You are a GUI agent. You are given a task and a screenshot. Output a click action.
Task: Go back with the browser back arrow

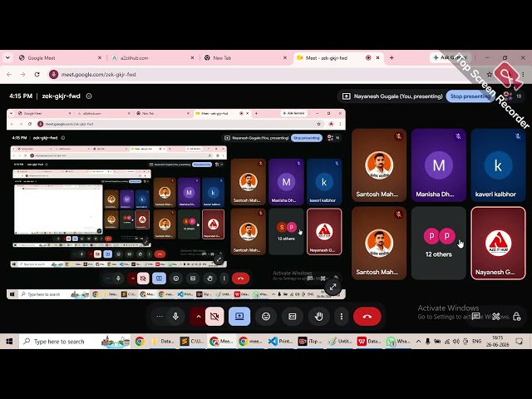coord(9,74)
